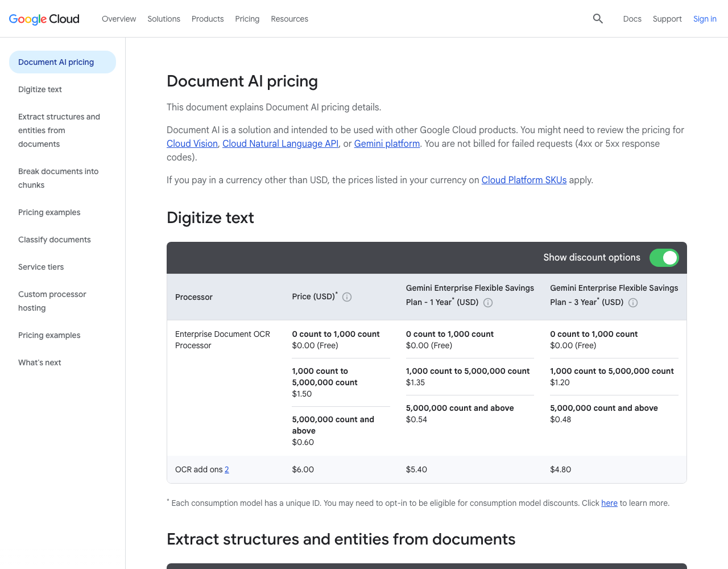Screen dimensions: 728x569
Task: Open the Pricing menu item
Action: [x=247, y=19]
